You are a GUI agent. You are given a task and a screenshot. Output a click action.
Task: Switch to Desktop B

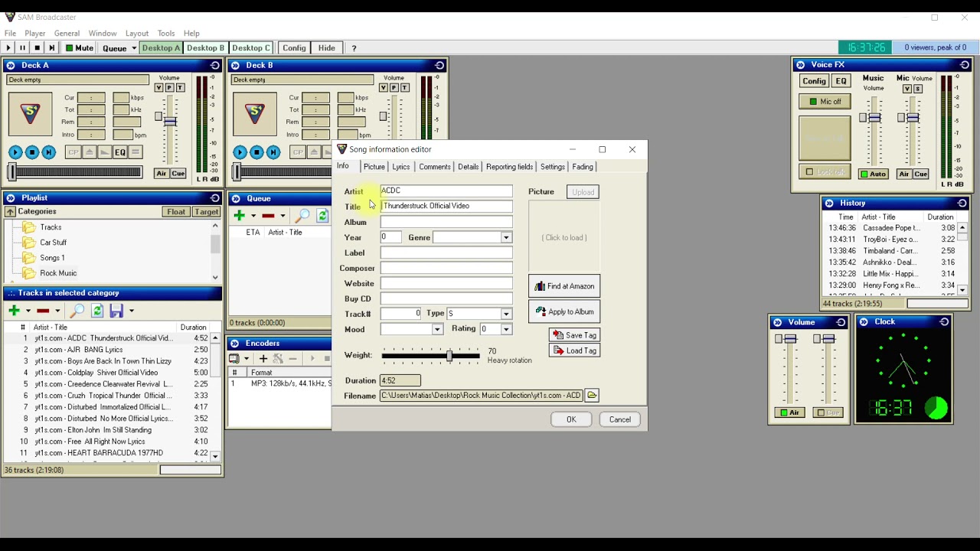[205, 48]
